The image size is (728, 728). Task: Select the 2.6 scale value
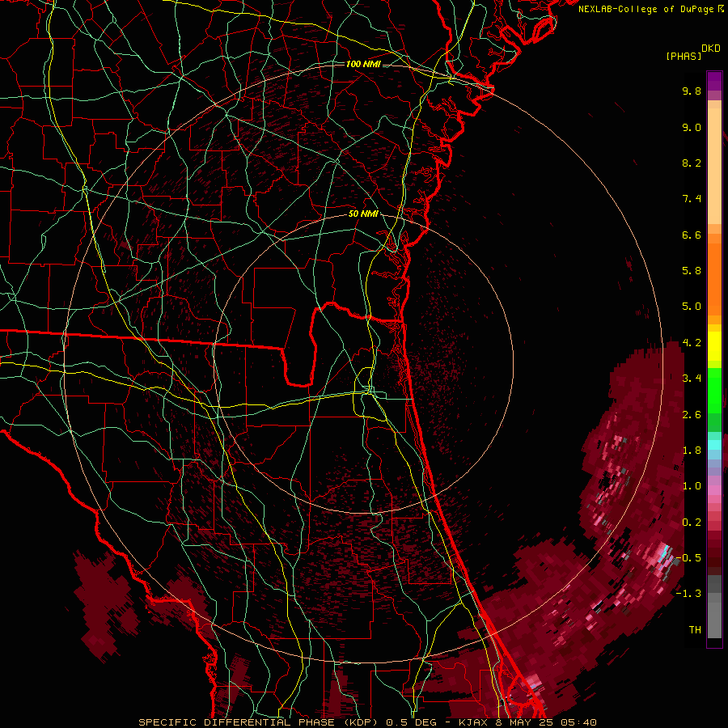point(692,415)
